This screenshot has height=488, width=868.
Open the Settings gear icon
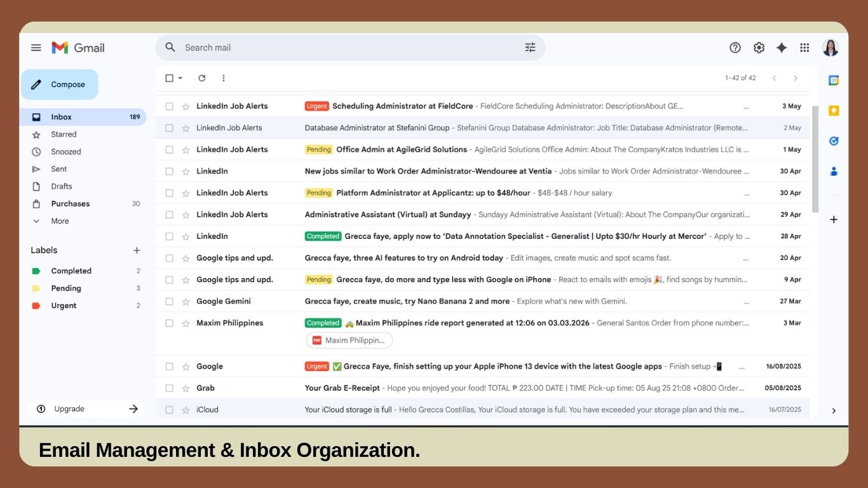[759, 48]
